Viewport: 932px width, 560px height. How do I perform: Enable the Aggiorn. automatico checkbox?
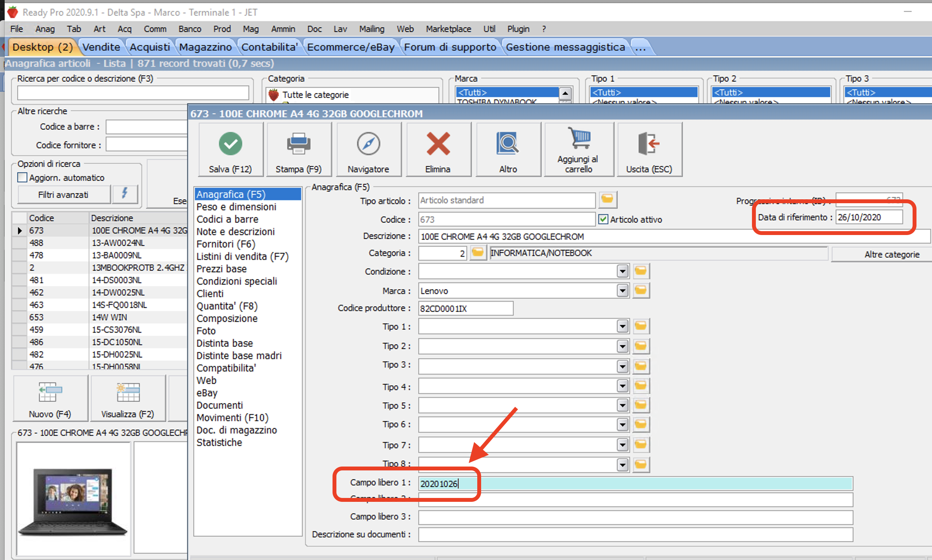[x=23, y=178]
